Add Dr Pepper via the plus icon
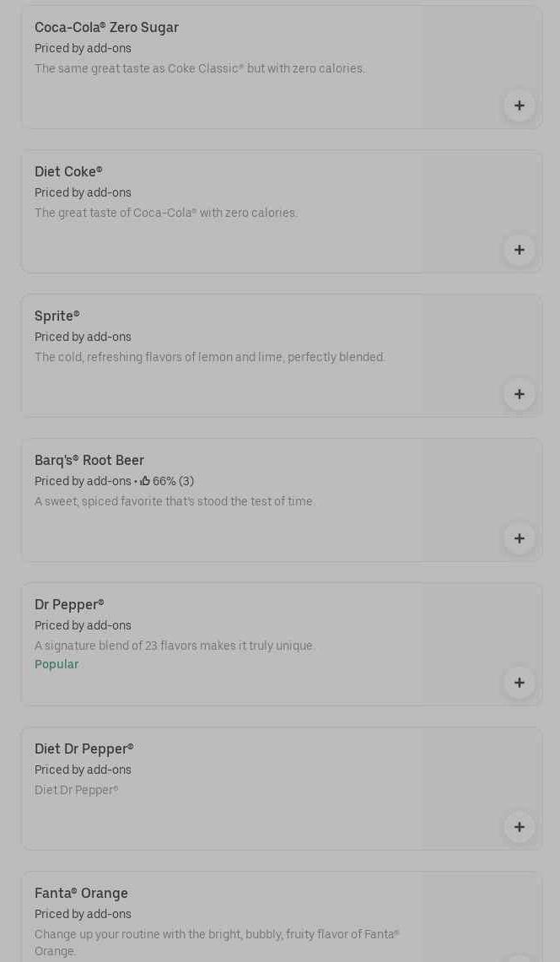 click(519, 683)
